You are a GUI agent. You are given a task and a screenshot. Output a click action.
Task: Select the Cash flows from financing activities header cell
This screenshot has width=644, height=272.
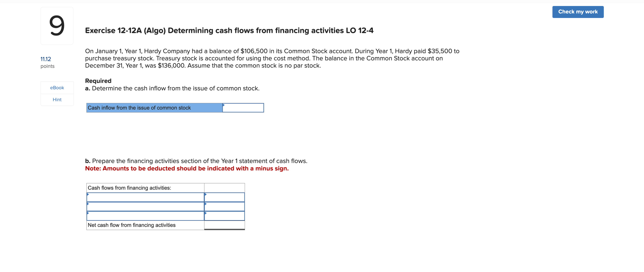[145, 188]
